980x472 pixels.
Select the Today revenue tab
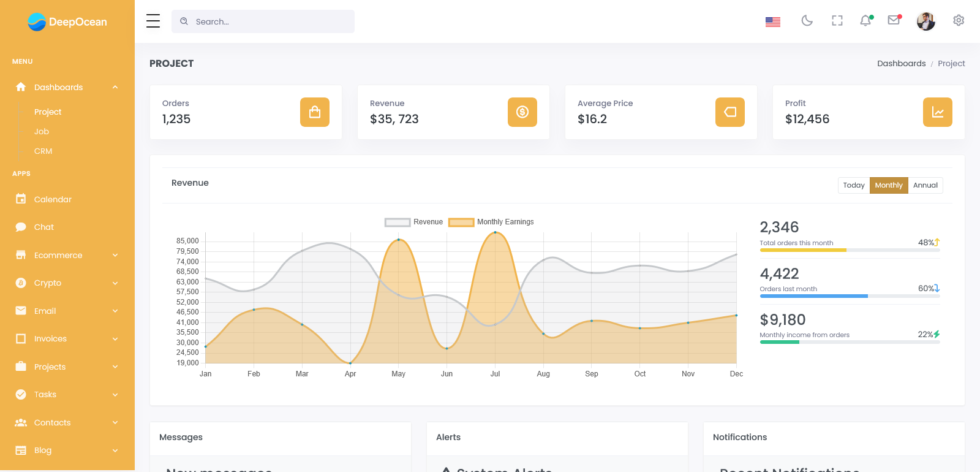853,185
